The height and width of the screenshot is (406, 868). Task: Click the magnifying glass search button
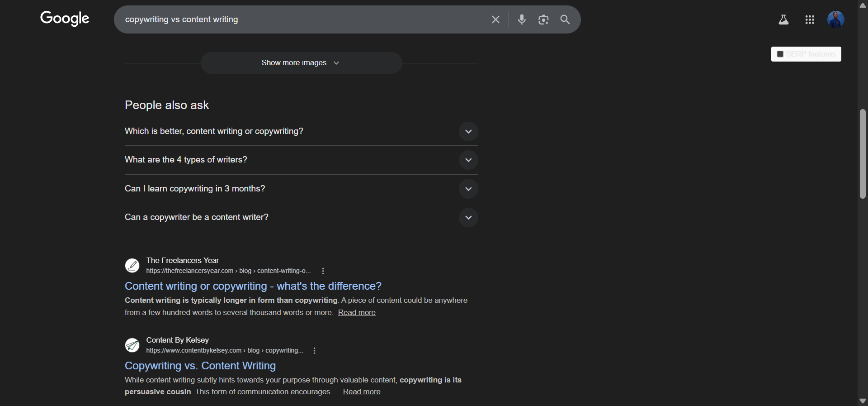[x=565, y=19]
